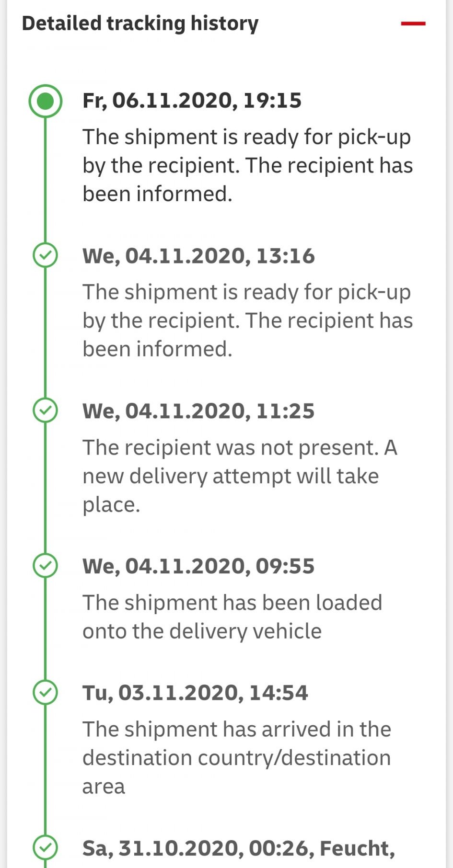Click the pick-up ready text under We 13:16
Image resolution: width=453 pixels, height=868 pixels.
coord(247,320)
